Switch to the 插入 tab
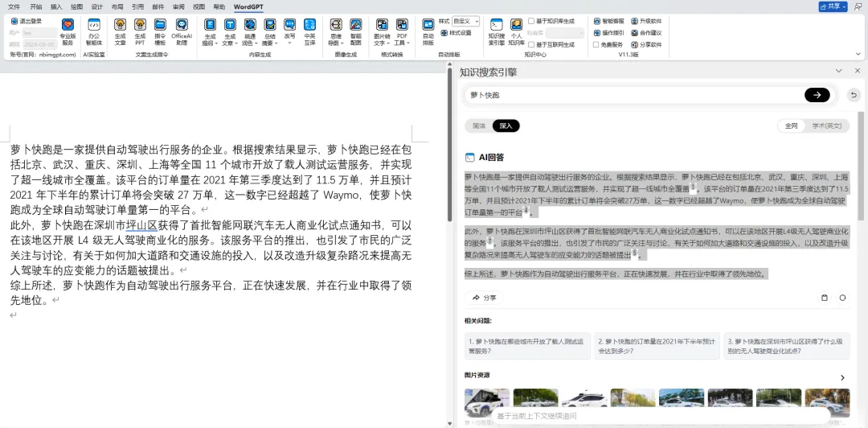The image size is (868, 428). (x=56, y=6)
